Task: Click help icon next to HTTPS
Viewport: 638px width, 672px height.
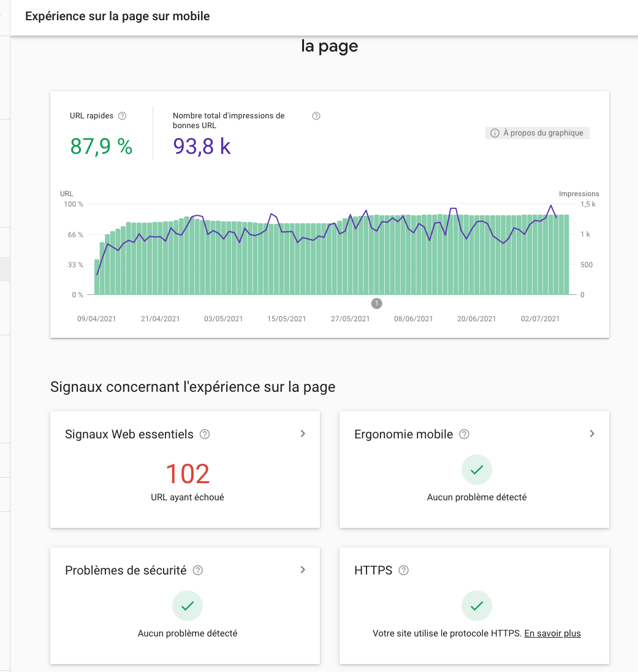Action: pyautogui.click(x=403, y=570)
